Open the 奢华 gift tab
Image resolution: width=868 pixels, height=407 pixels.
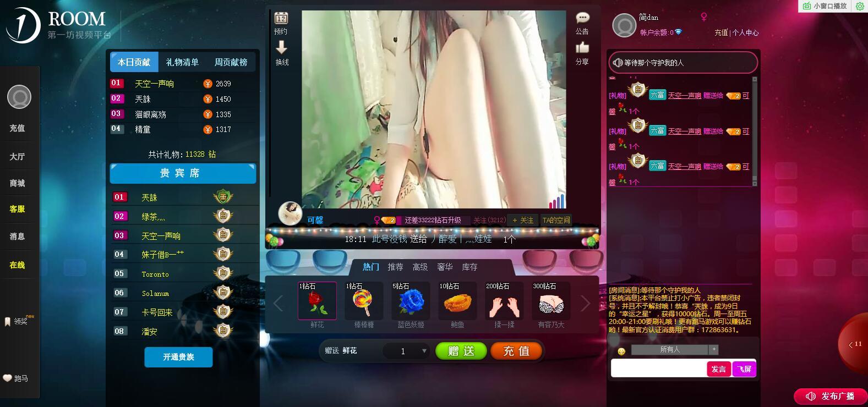click(445, 267)
